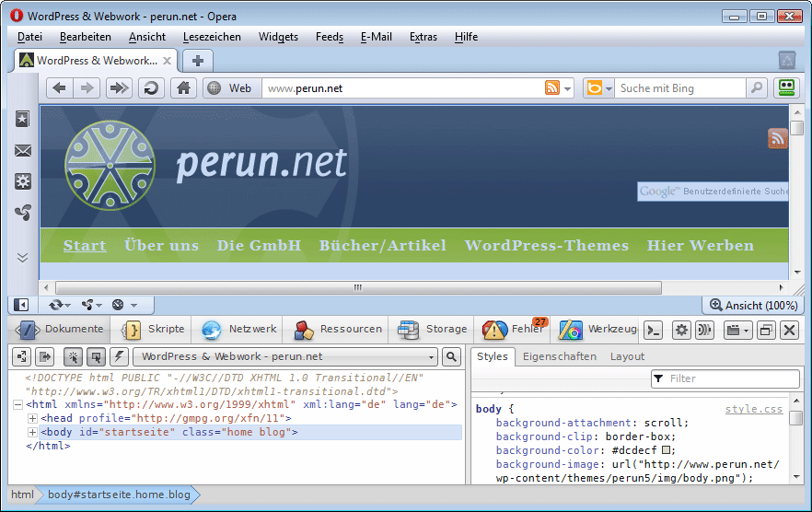Toggle select element by clicking button
Image resolution: width=812 pixels, height=512 pixels.
click(x=73, y=356)
